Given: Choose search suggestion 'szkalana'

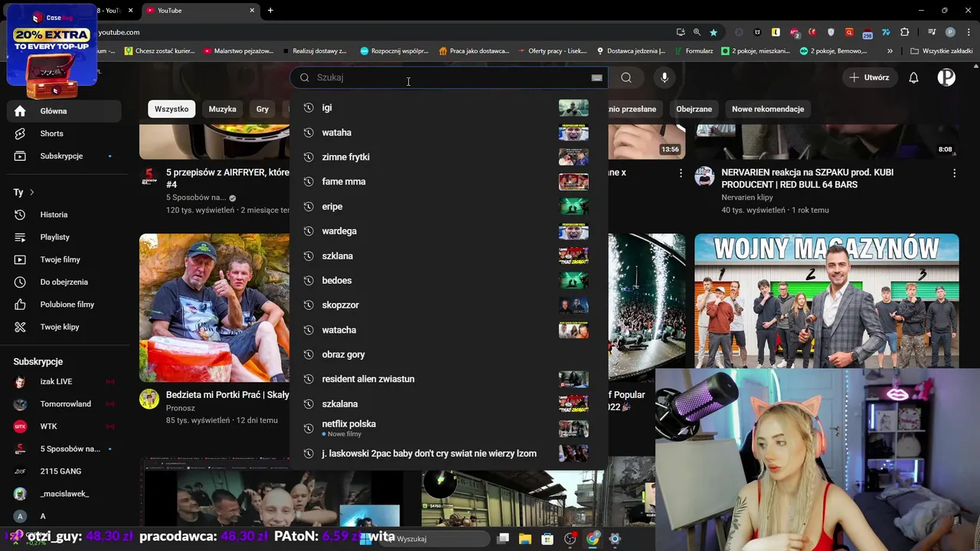Looking at the screenshot, I should coord(449,403).
